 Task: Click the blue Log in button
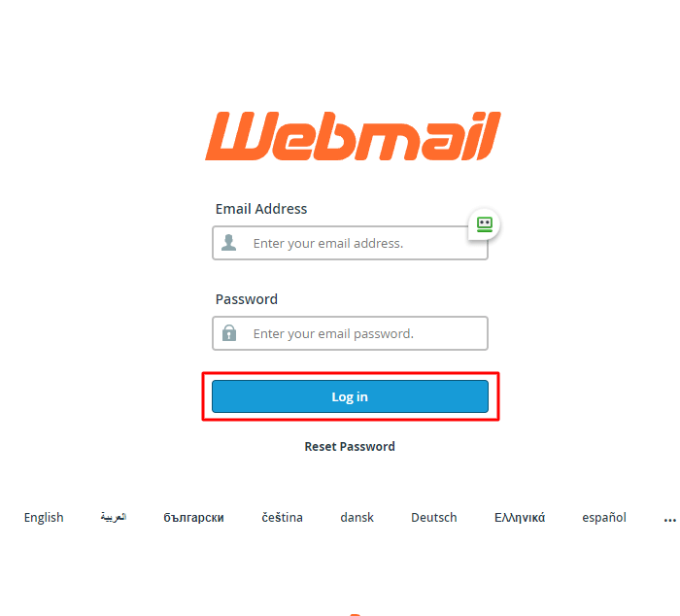pyautogui.click(x=350, y=396)
